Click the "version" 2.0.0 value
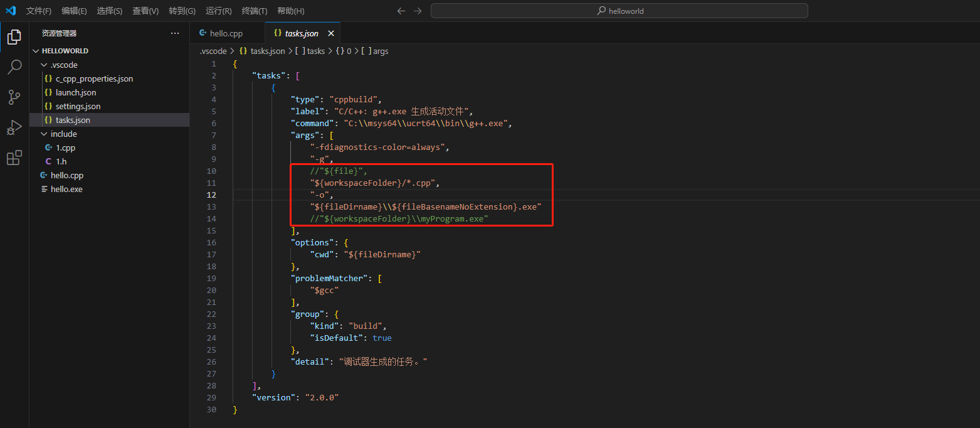 pyautogui.click(x=322, y=397)
